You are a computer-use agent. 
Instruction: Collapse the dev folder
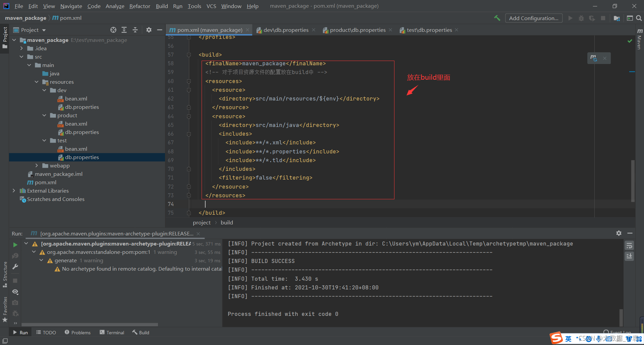[44, 90]
